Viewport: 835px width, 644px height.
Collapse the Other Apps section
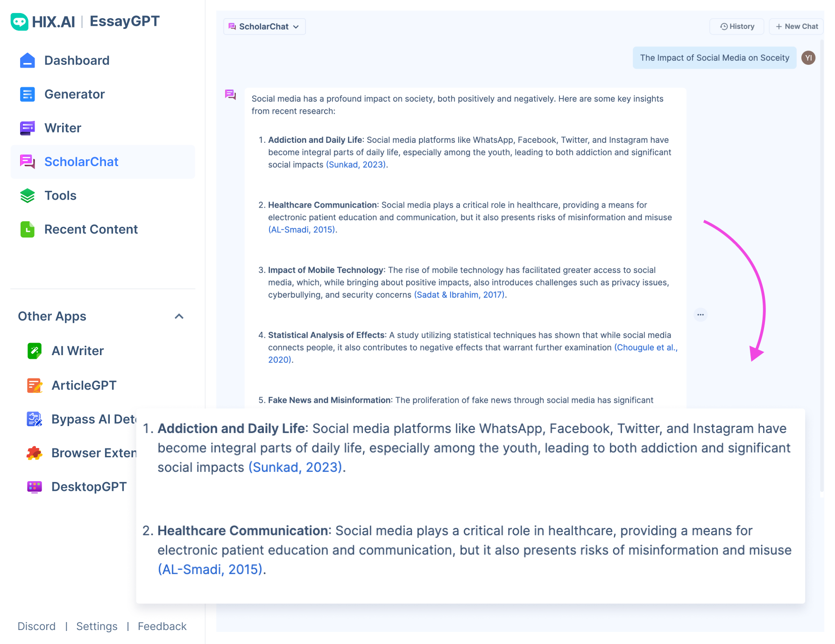point(179,316)
